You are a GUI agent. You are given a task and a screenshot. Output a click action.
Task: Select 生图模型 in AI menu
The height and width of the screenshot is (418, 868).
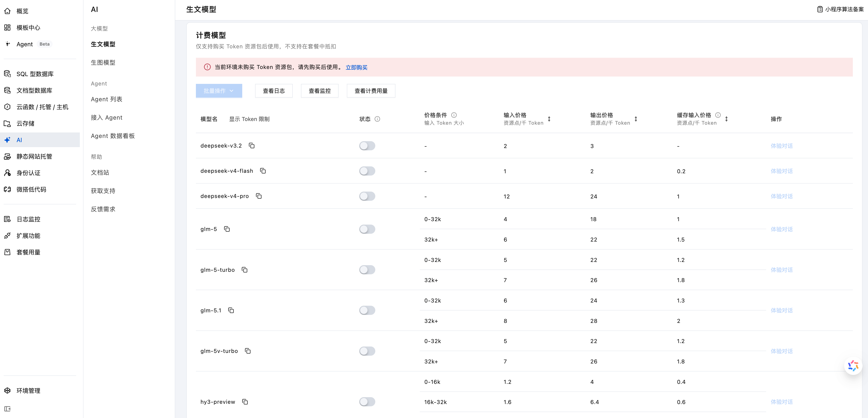tap(103, 63)
